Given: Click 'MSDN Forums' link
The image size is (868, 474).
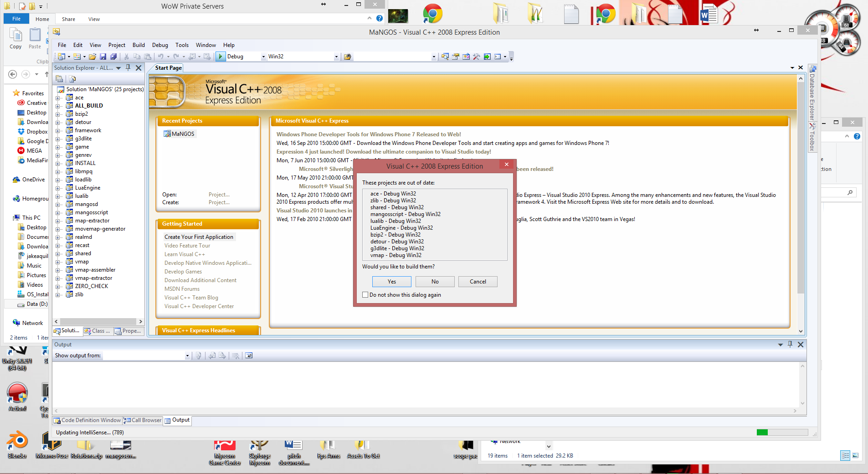Looking at the screenshot, I should [182, 289].
